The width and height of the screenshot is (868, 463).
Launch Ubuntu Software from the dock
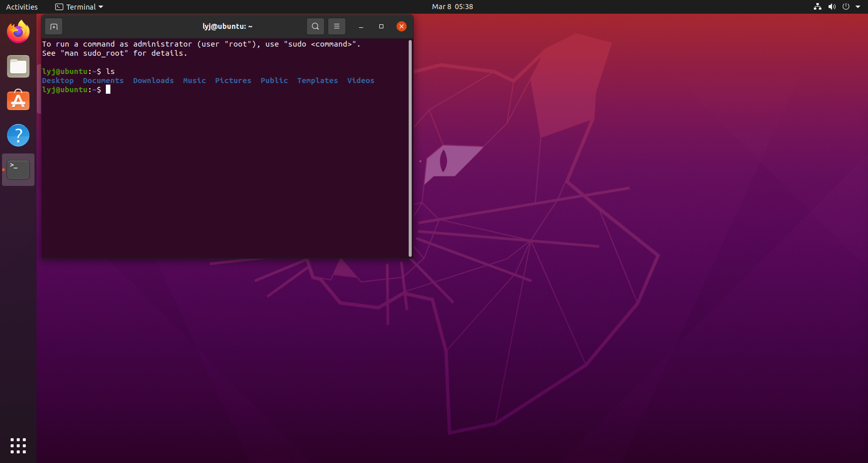18,101
